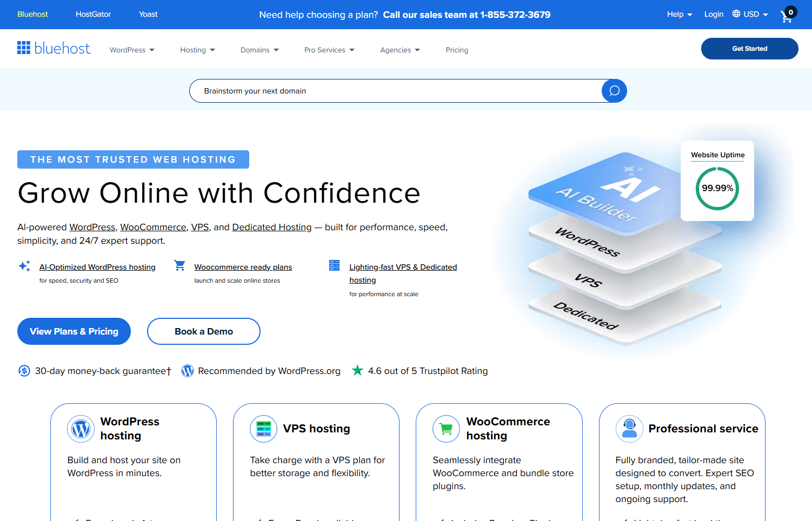Click the WordPress hosting card icon
The width and height of the screenshot is (812, 521).
tap(81, 429)
